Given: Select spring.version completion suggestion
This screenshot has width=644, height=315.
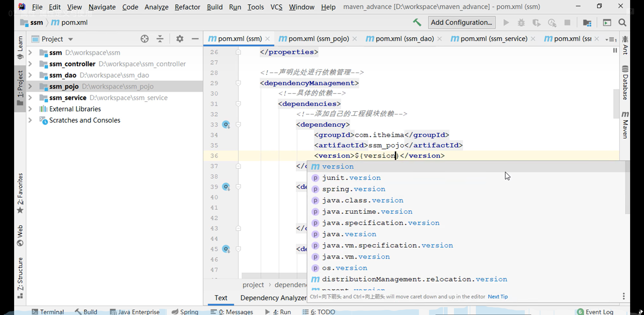Looking at the screenshot, I should pos(354,189).
